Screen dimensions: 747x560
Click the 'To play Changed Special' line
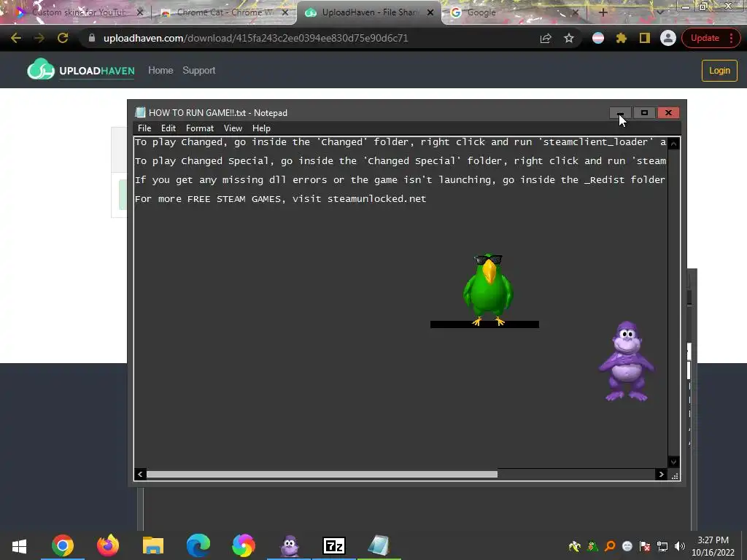[400, 161]
